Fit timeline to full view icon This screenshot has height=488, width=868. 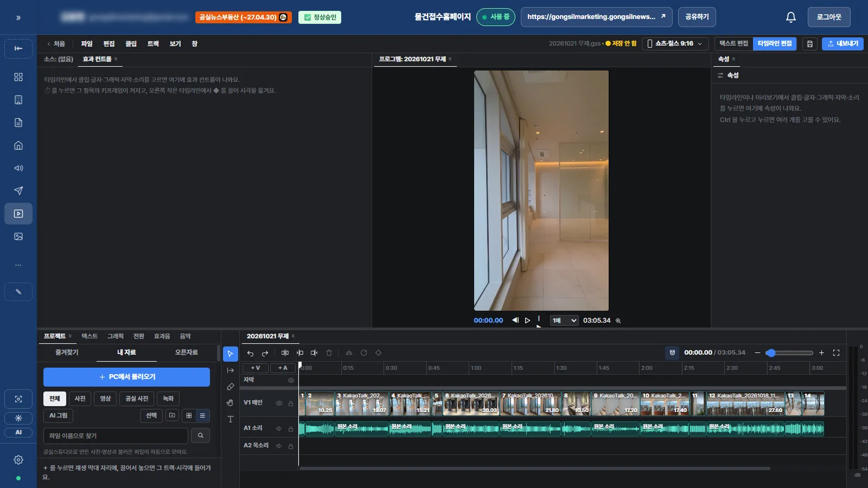836,352
